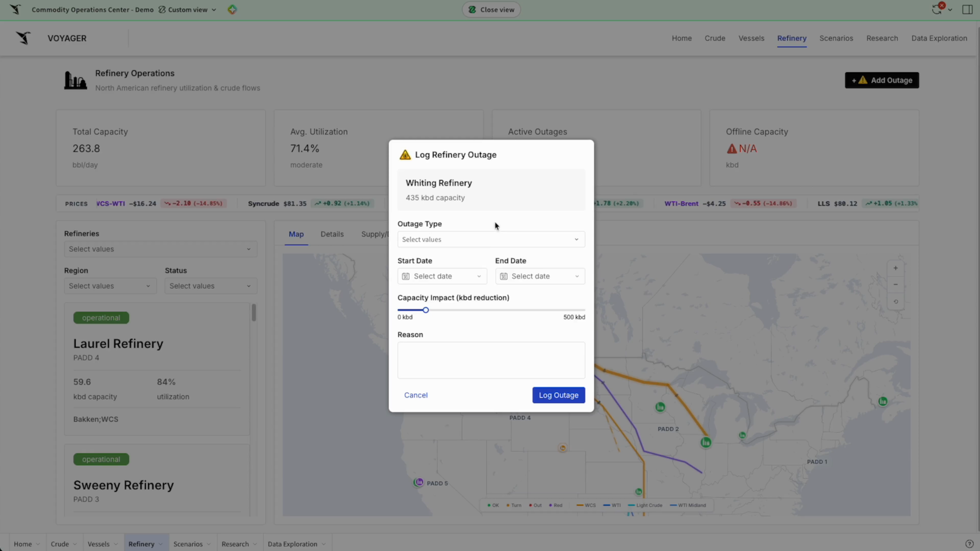The image size is (980, 551).
Task: Click the Voyager bird logo icon in header
Action: (x=23, y=38)
